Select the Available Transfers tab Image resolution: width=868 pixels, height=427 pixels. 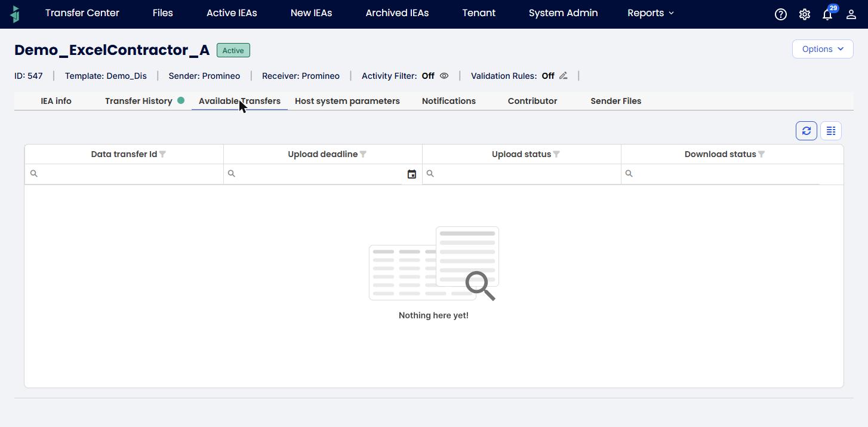click(x=239, y=101)
